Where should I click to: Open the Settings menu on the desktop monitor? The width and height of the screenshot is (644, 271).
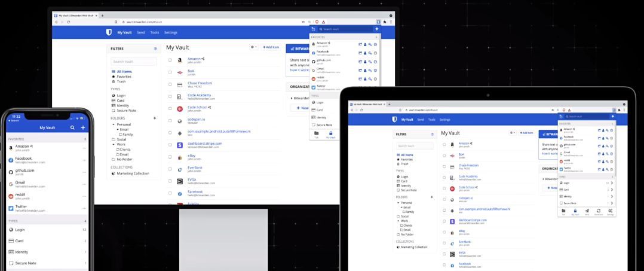[170, 32]
